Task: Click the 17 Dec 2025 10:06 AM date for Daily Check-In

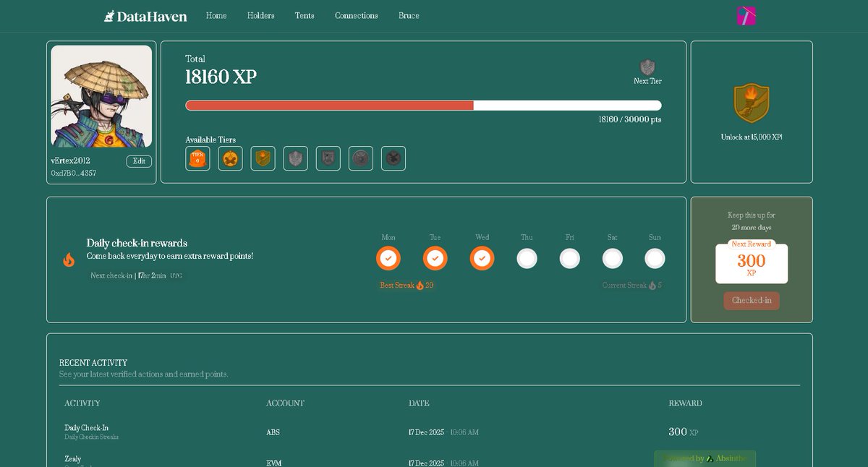Action: tap(443, 432)
